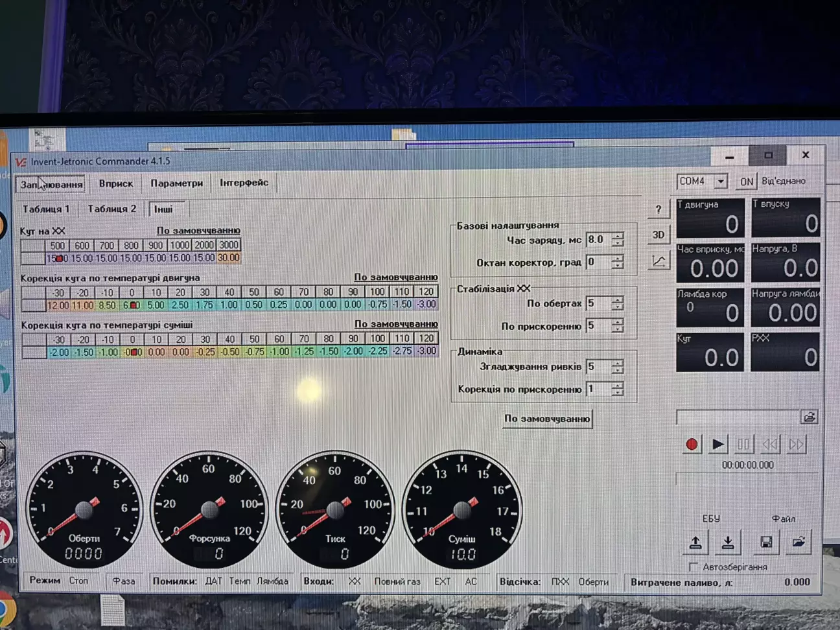Click По замовчуванню button below Динаміка
840x630 pixels.
click(547, 419)
